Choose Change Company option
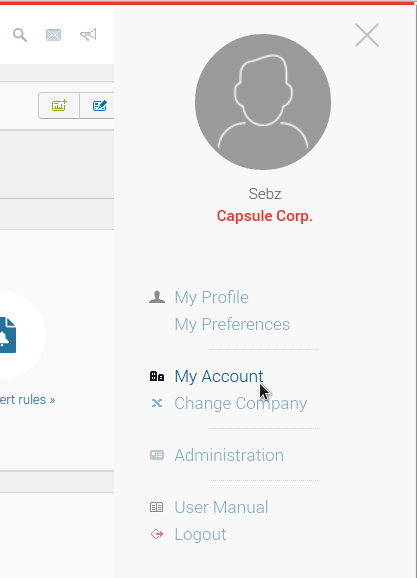 (240, 404)
